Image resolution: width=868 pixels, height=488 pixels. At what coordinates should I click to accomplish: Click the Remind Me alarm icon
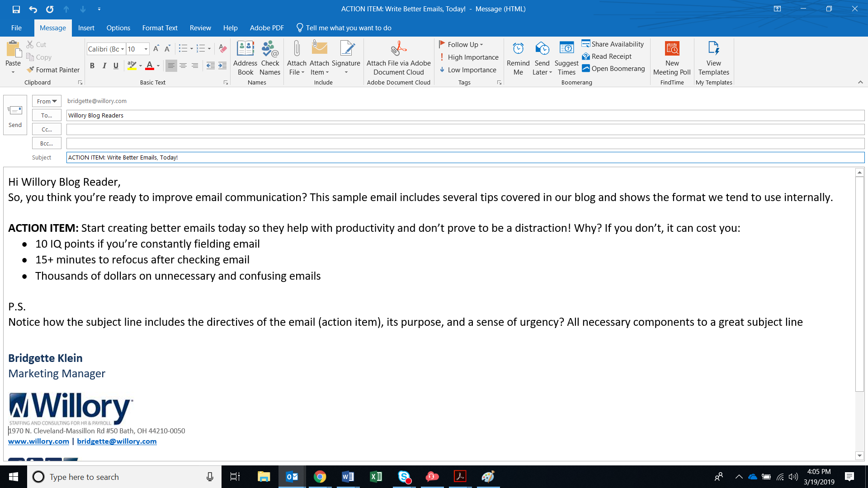click(x=518, y=49)
